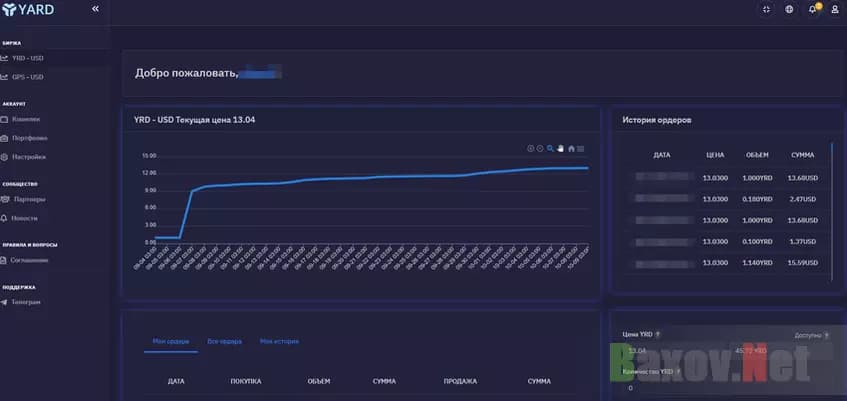Switch to Все ордера tab
Screen dimensions: 847x401
click(224, 341)
